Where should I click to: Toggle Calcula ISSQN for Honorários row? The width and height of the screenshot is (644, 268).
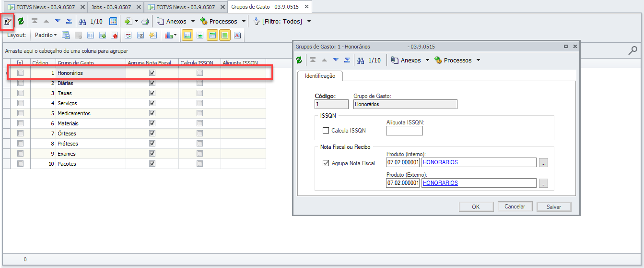pos(199,73)
